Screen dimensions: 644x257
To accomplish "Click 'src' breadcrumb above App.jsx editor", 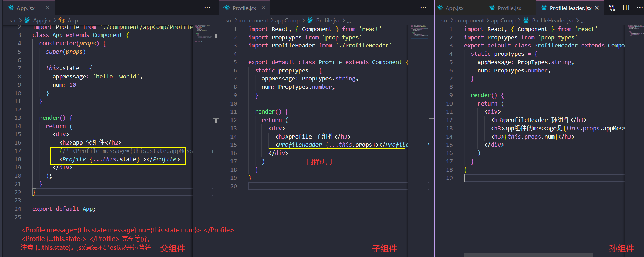I will coord(13,21).
